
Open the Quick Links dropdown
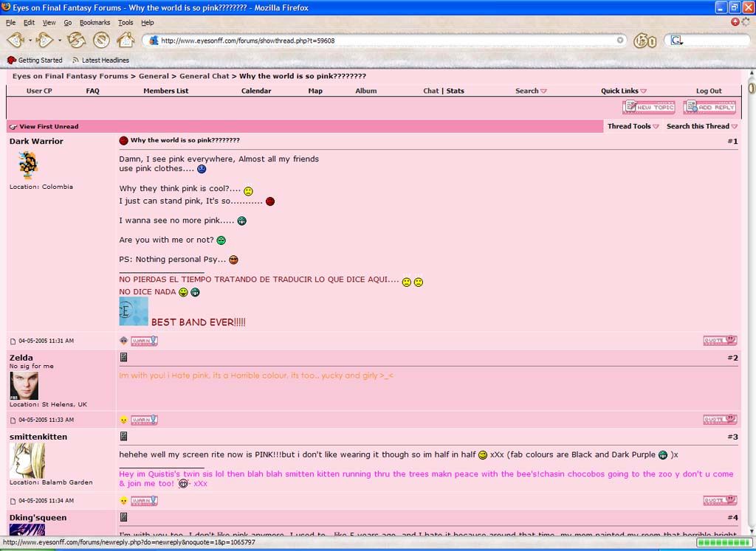coord(623,91)
